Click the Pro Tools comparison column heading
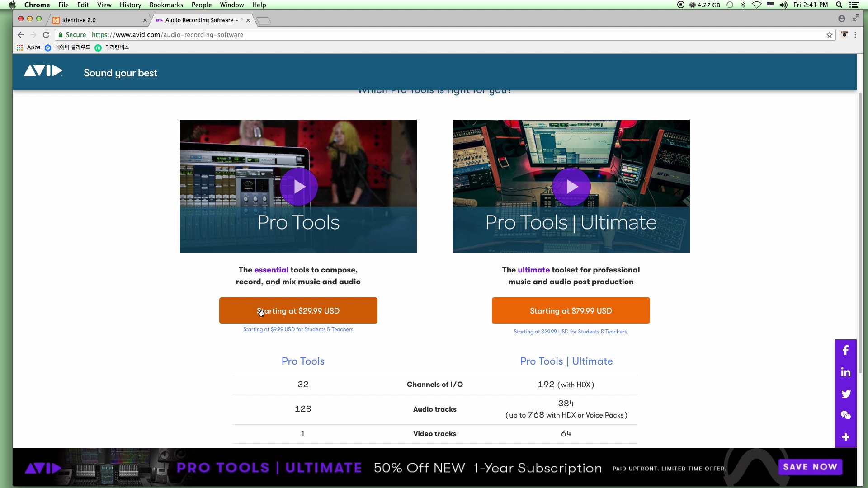The image size is (868, 488). pyautogui.click(x=303, y=361)
